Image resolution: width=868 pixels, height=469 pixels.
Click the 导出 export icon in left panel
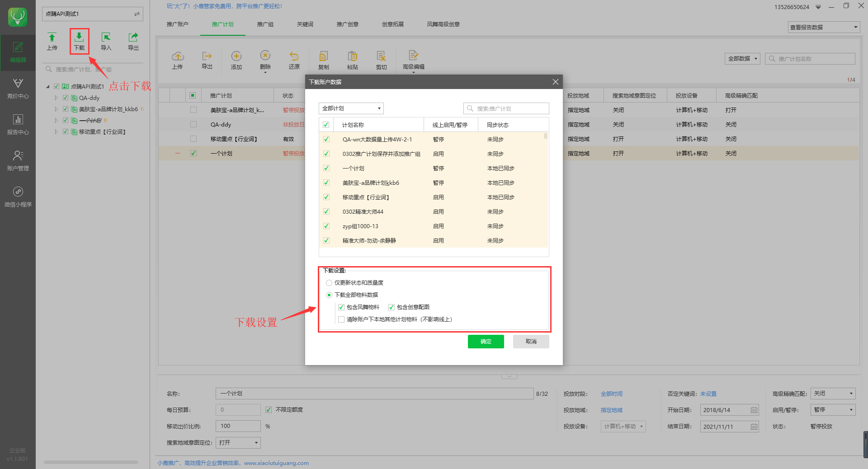pos(133,41)
